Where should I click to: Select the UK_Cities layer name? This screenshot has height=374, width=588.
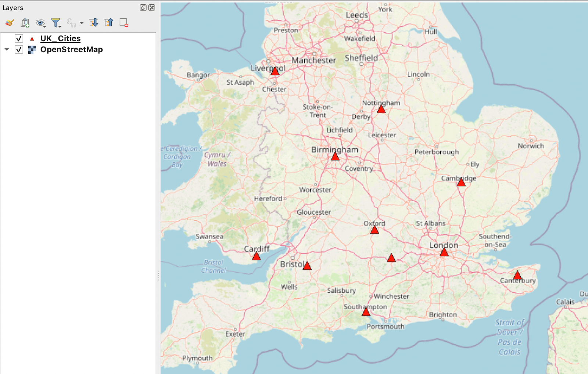(x=60, y=39)
